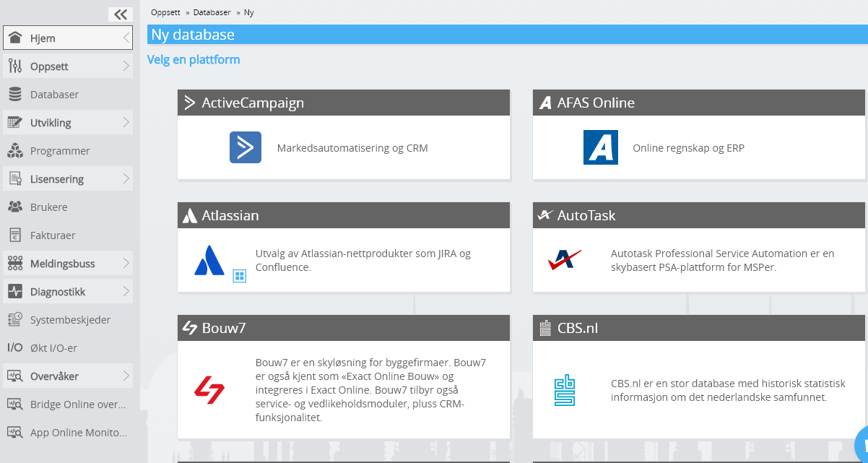
Task: Click the Fakturaer invoice icon
Action: [15, 235]
